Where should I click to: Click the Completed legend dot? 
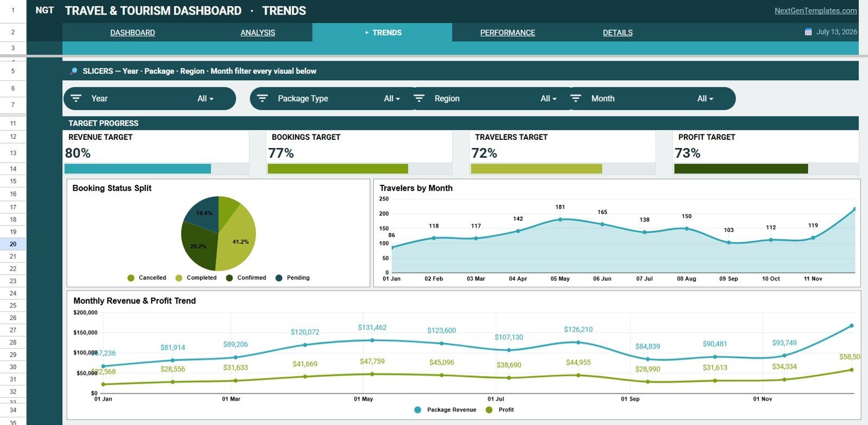point(179,278)
